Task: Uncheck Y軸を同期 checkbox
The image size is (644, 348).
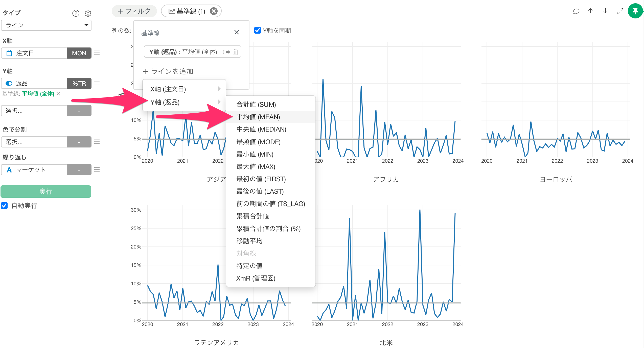Action: [x=257, y=31]
